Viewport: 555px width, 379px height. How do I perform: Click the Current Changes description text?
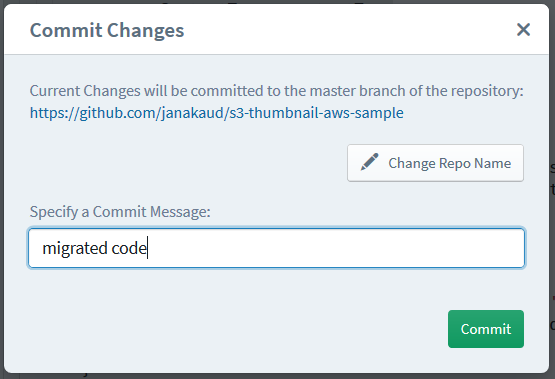tap(276, 91)
